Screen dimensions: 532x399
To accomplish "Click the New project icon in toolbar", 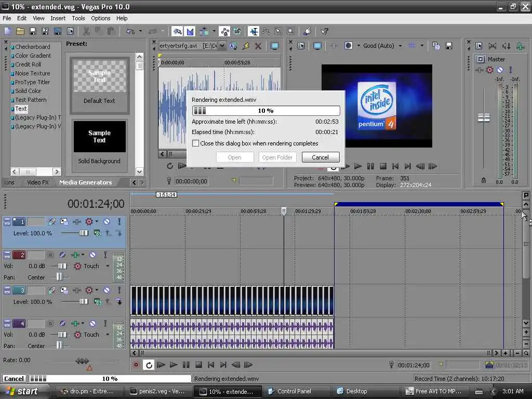I will [x=8, y=32].
